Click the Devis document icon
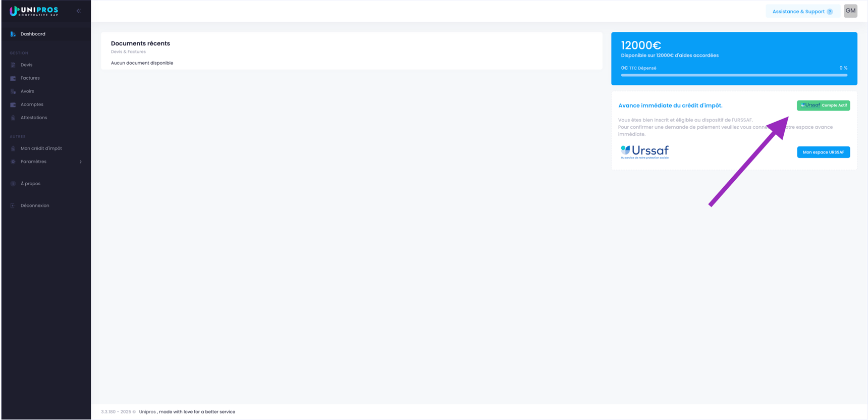The width and height of the screenshot is (868, 420). coord(13,65)
